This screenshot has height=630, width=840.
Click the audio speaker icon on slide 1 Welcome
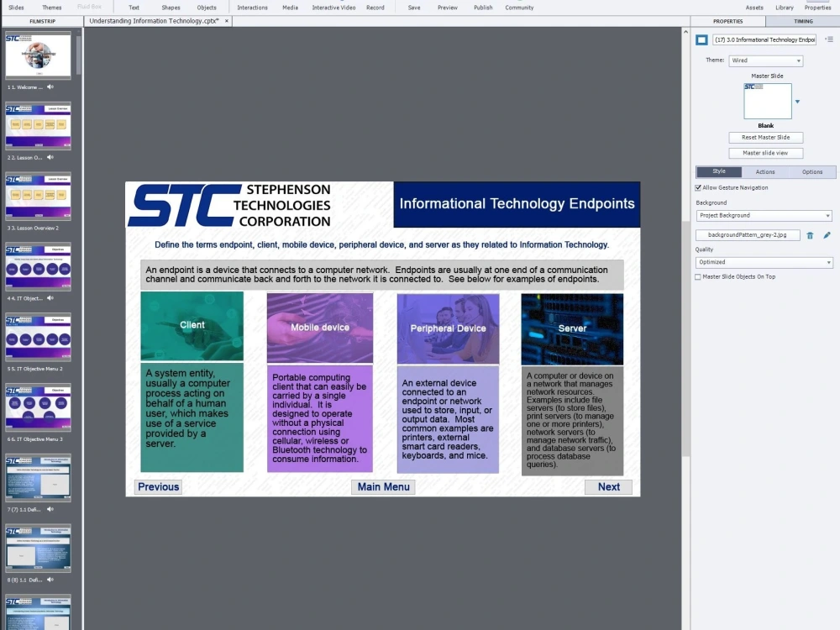[50, 87]
